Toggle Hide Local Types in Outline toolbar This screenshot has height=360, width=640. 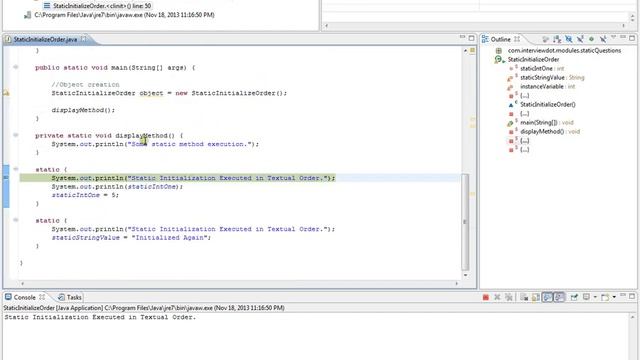tap(603, 39)
